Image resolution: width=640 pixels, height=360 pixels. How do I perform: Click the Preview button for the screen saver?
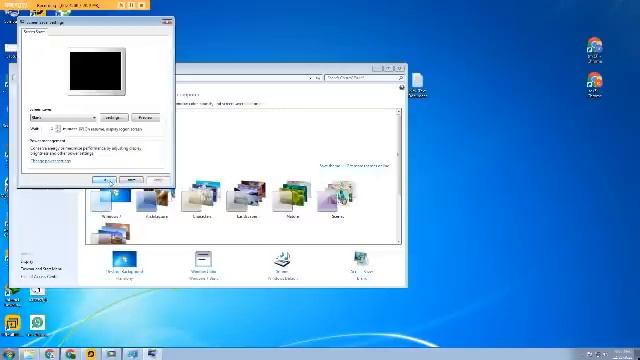(145, 118)
